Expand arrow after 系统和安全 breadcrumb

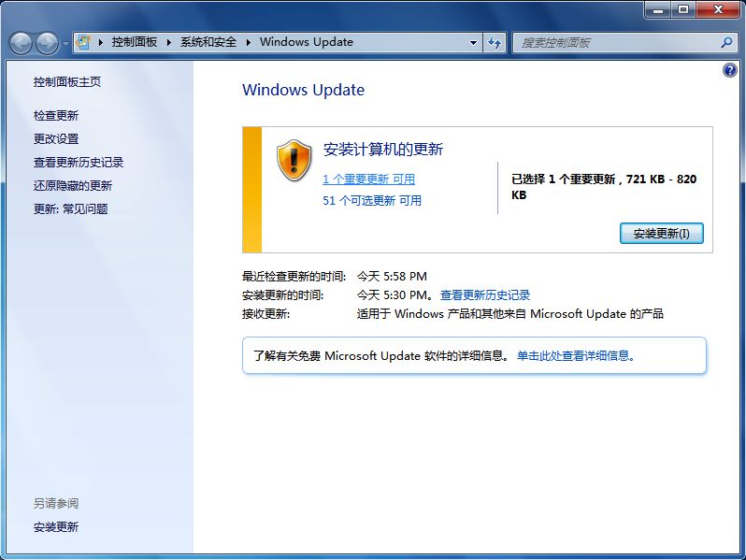click(248, 42)
